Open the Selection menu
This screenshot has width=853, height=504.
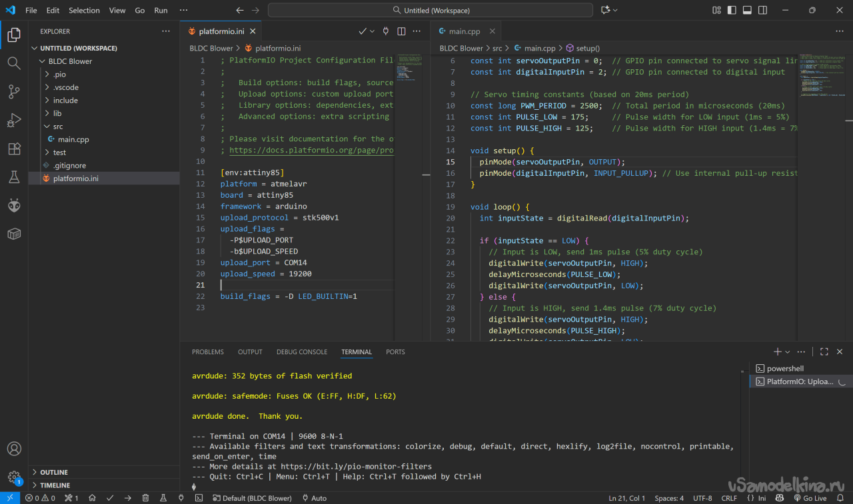coord(84,11)
